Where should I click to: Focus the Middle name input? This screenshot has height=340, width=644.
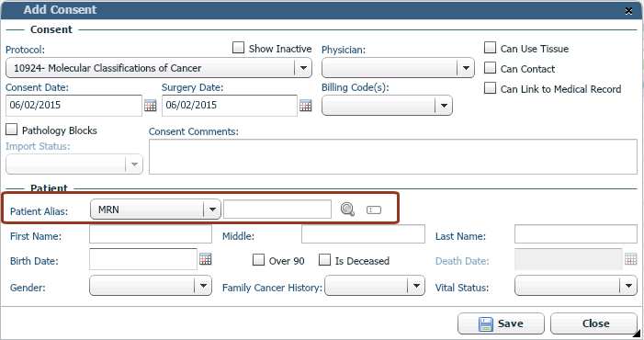click(x=363, y=234)
